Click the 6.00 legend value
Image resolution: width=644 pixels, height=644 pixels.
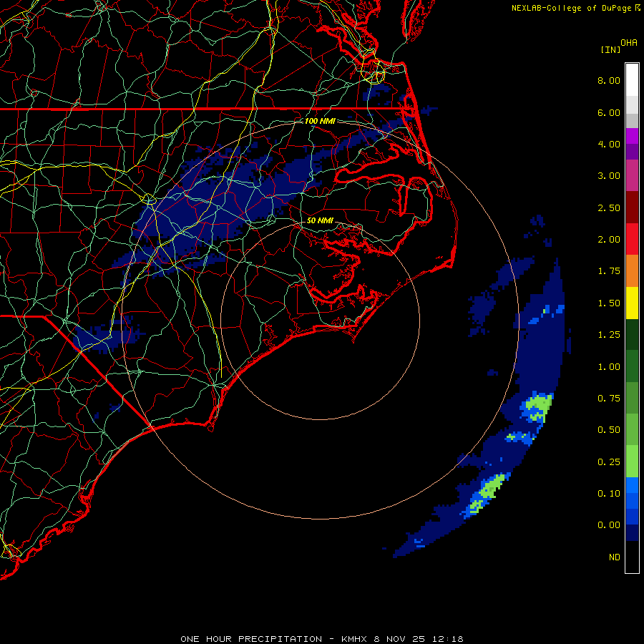point(609,112)
